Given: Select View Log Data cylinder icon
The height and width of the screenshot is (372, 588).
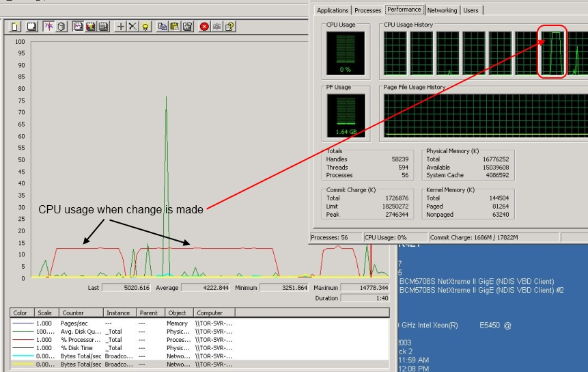Looking at the screenshot, I should 61,27.
